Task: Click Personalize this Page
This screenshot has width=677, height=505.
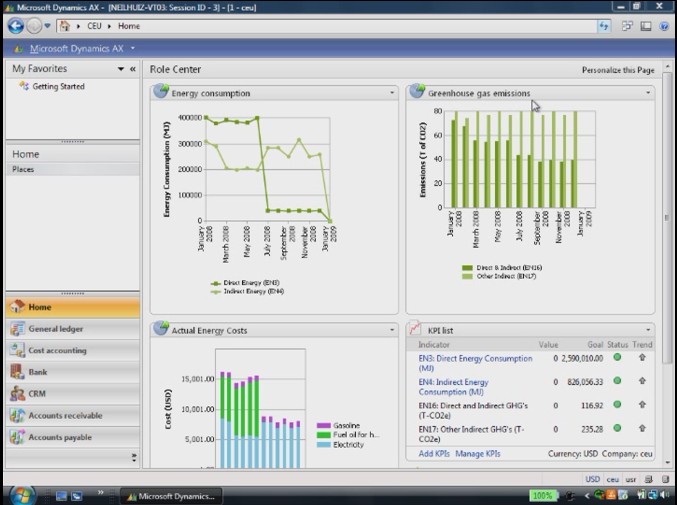Action: (x=618, y=70)
